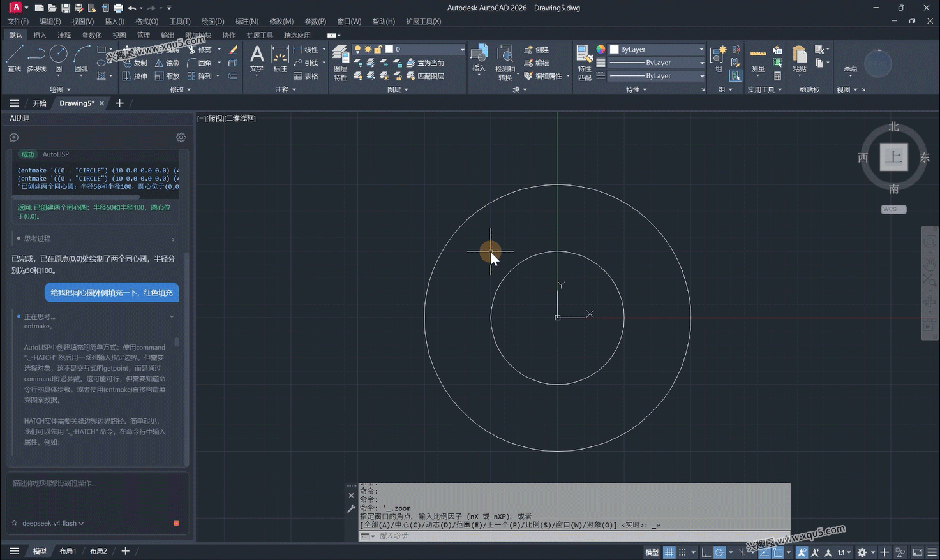Screen dimensions: 940x560
Task: Toggle polar tracking in status bar
Action: coord(719,552)
